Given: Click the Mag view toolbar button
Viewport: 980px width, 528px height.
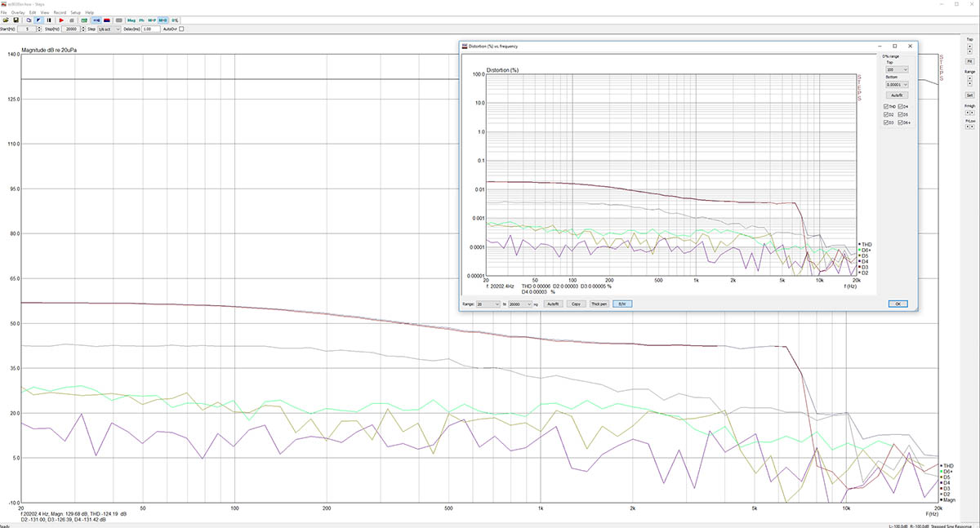Looking at the screenshot, I should 131,20.
